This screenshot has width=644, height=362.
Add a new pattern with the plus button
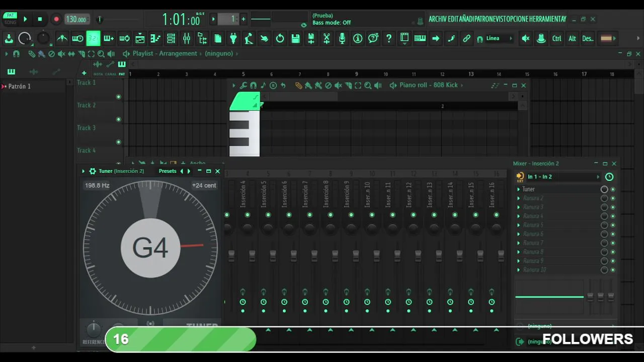click(x=244, y=19)
